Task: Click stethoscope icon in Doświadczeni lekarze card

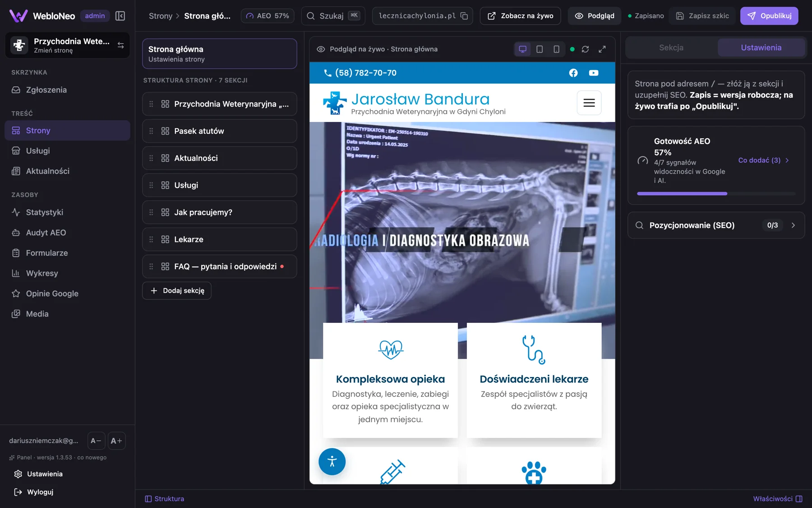Action: (534, 350)
